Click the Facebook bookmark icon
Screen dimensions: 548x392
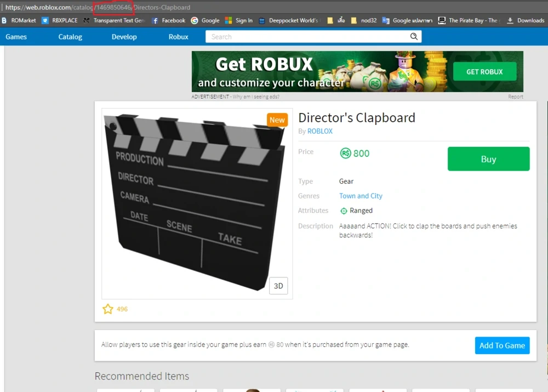155,21
